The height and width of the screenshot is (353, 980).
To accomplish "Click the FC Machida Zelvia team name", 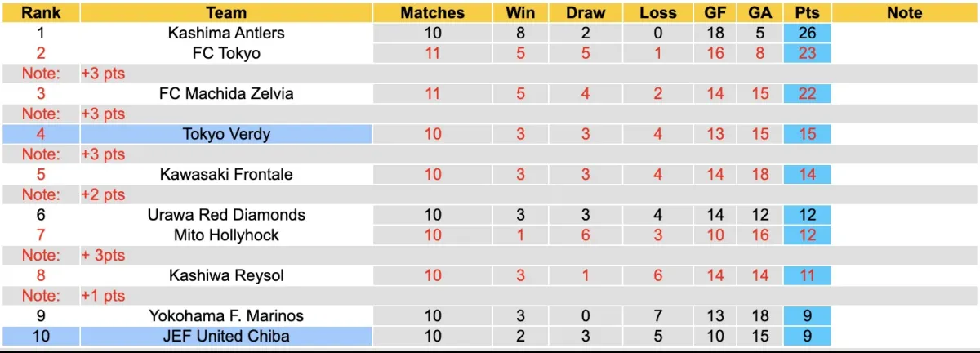I will 226,94.
